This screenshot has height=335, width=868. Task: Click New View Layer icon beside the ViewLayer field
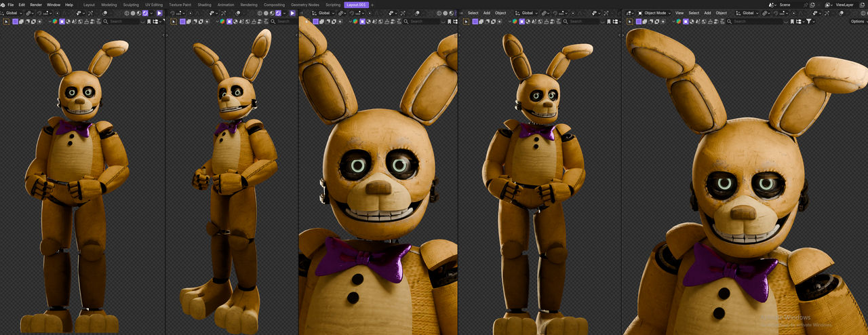coord(862,5)
